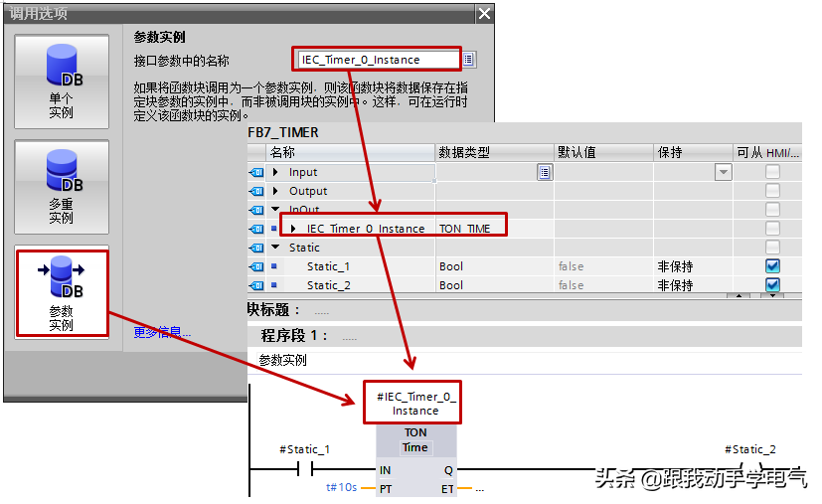Collapse the Static section in interface table
Screen dimensions: 822x504
[x=276, y=248]
